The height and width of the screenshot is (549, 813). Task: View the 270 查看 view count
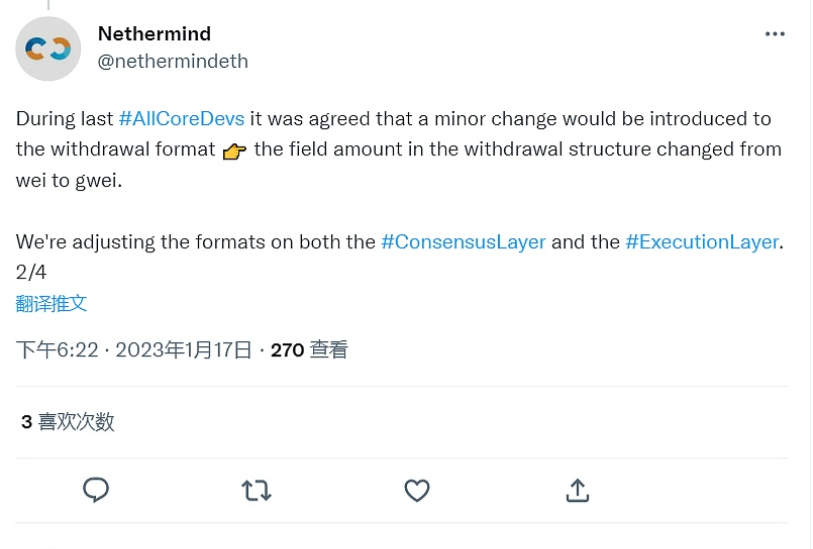pos(309,350)
